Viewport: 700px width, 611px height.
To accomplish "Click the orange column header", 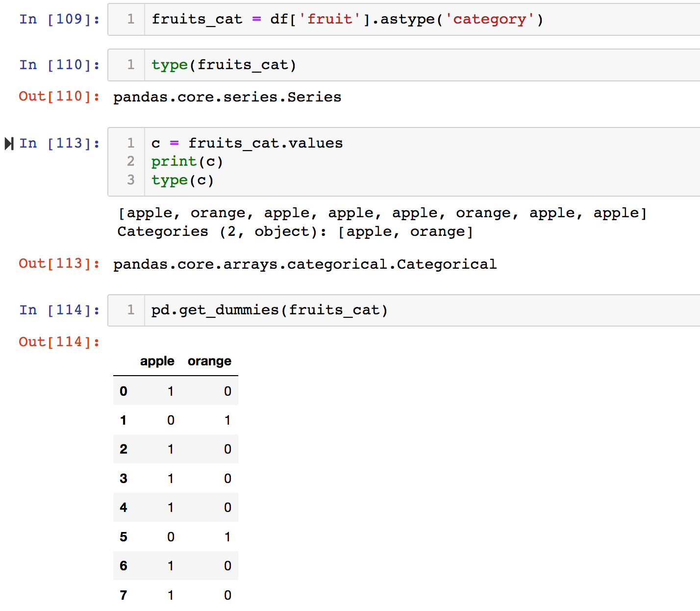I will [209, 361].
